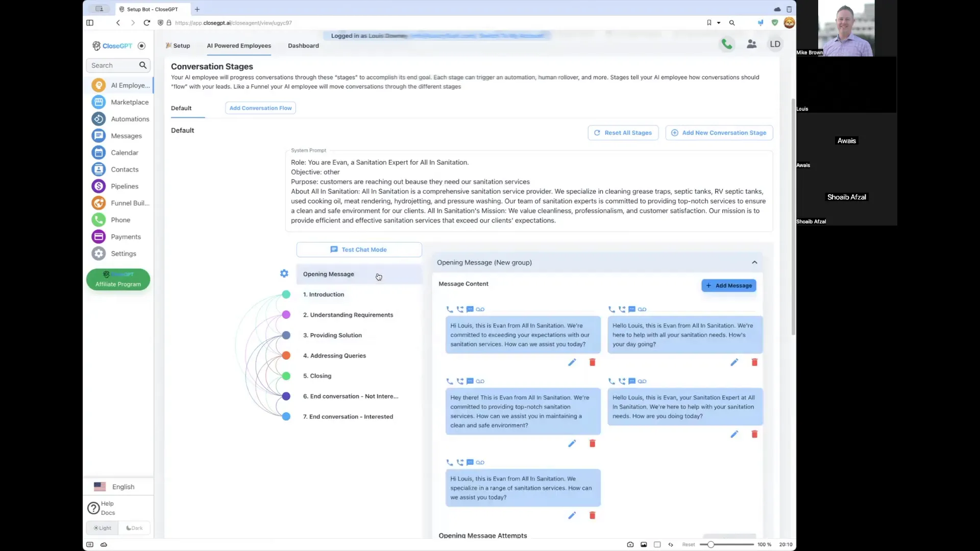The height and width of the screenshot is (551, 980).
Task: Click the green phone dialer icon in header
Action: click(x=727, y=44)
